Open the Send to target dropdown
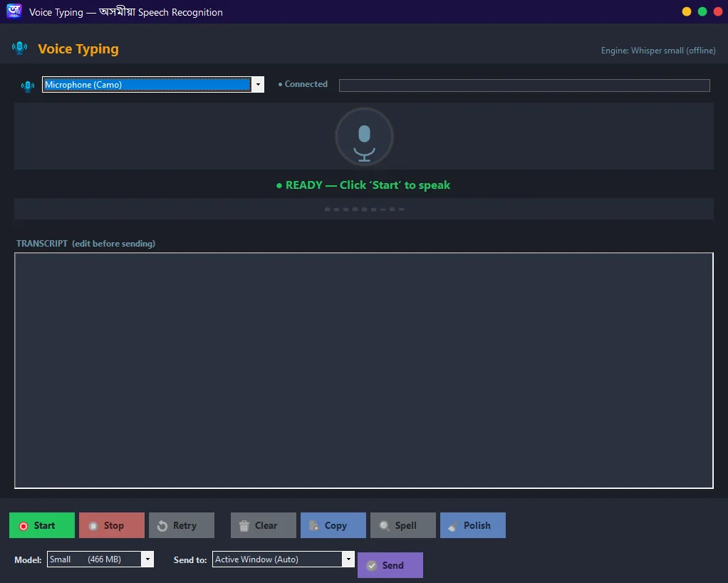 (284, 559)
